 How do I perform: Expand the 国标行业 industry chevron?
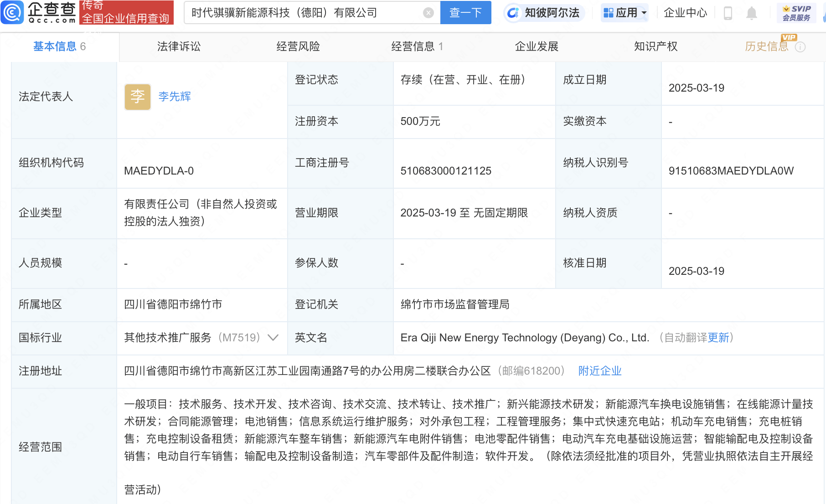[273, 338]
